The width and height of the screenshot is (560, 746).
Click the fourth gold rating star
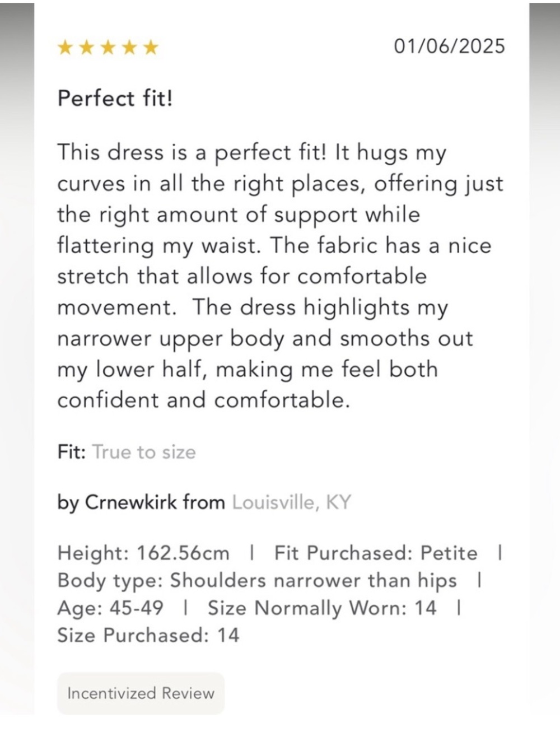129,48
